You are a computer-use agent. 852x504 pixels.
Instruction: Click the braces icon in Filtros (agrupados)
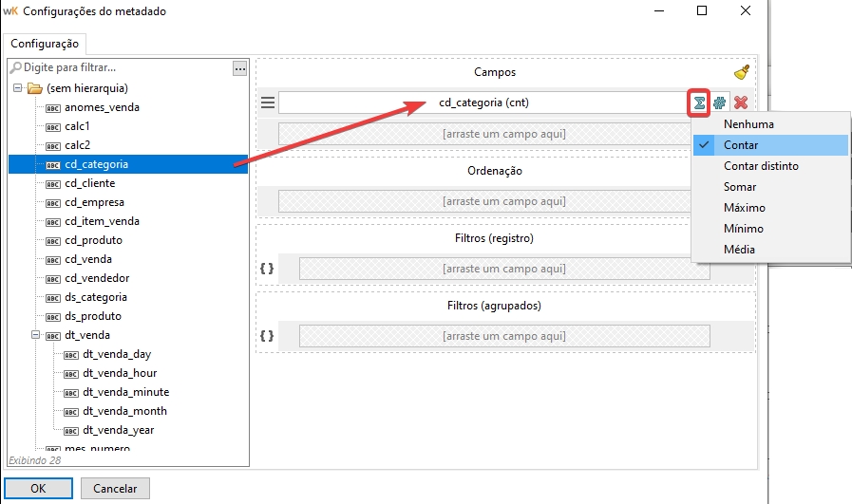tap(267, 336)
